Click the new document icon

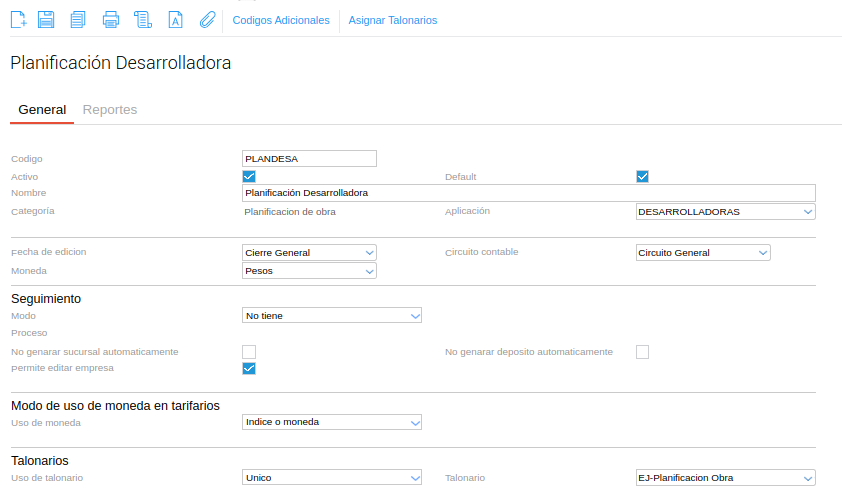click(x=18, y=19)
